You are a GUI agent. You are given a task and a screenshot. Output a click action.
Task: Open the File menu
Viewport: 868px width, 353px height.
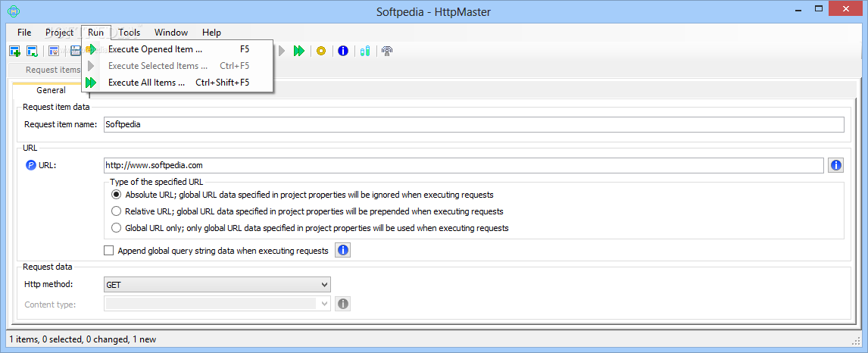[x=24, y=32]
